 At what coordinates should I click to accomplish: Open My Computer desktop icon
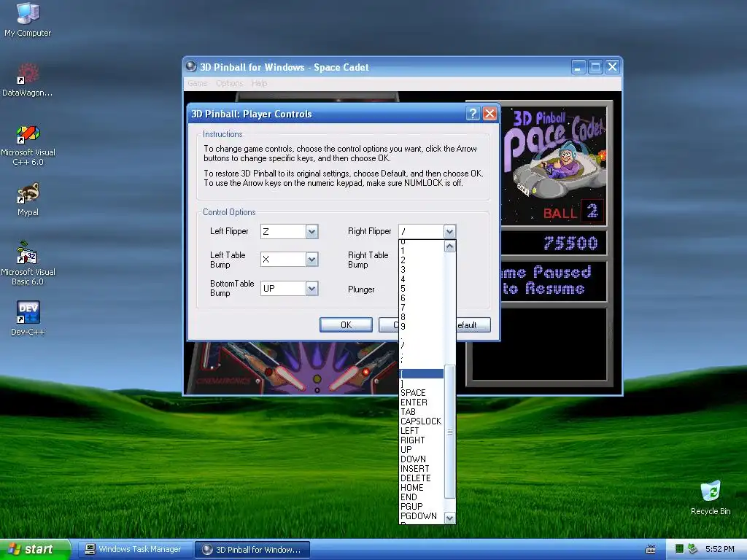(x=28, y=19)
